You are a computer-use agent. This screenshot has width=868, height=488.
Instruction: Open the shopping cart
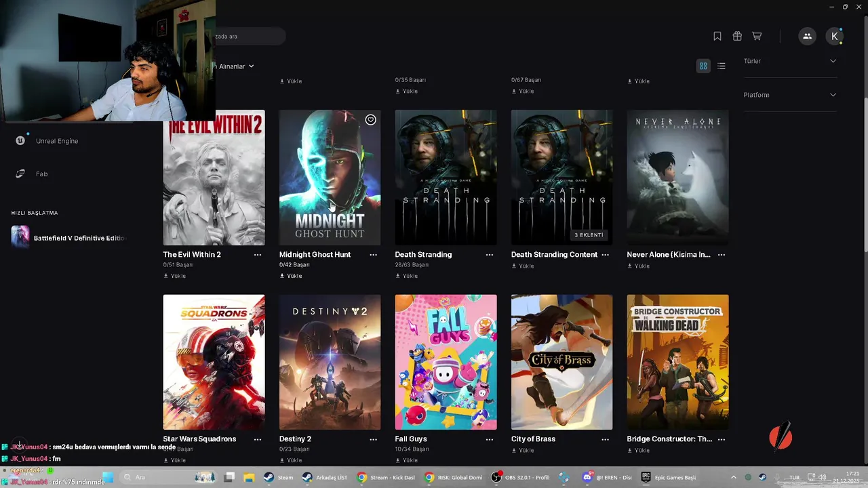(757, 36)
